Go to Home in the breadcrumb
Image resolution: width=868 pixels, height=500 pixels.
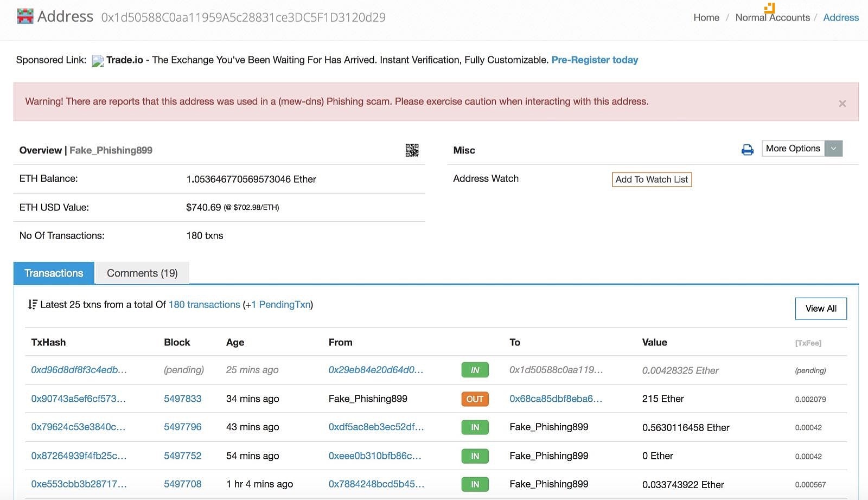(706, 17)
